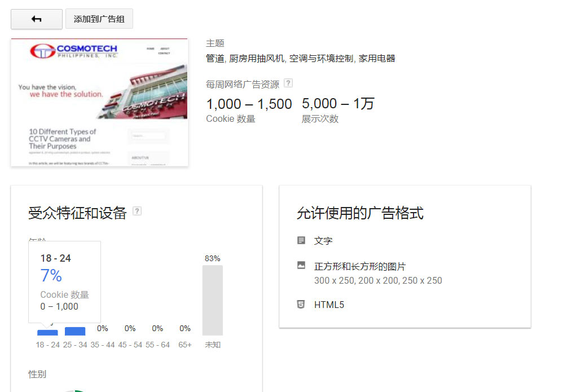This screenshot has width=576, height=392.
Task: Click the 65+ age axis label
Action: pos(185,345)
